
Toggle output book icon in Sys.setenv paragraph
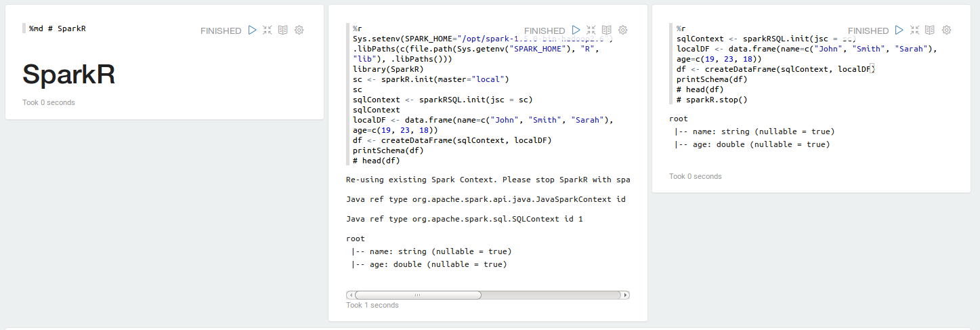[607, 30]
